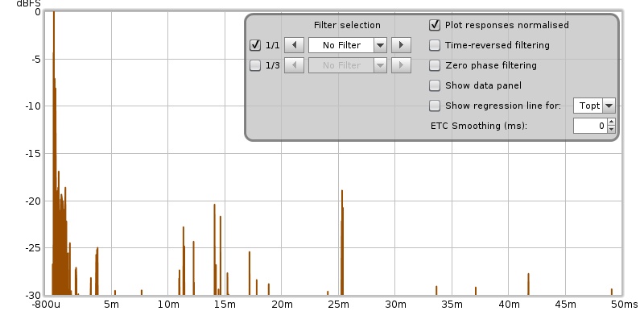The image size is (644, 311).
Task: Click previous filter arrow for 1/3 octave
Action: (294, 65)
